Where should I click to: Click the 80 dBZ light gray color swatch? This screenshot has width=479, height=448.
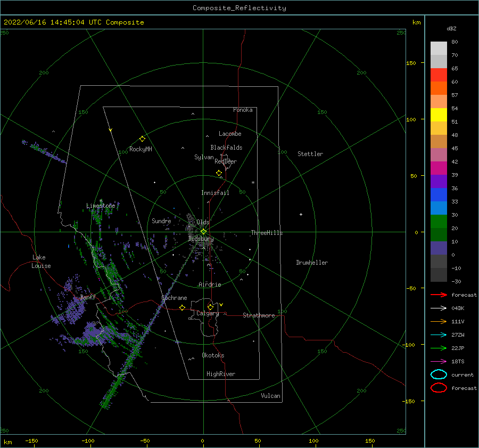439,48
